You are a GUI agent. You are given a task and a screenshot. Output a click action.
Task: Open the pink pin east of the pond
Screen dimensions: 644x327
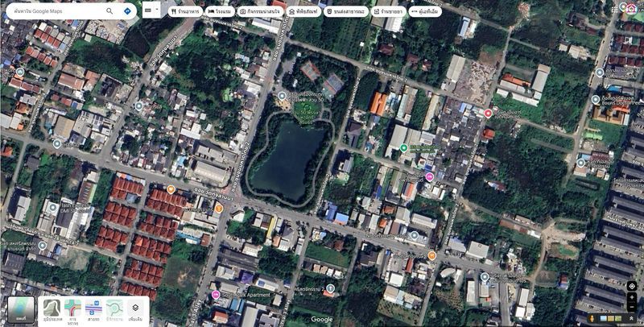430,176
